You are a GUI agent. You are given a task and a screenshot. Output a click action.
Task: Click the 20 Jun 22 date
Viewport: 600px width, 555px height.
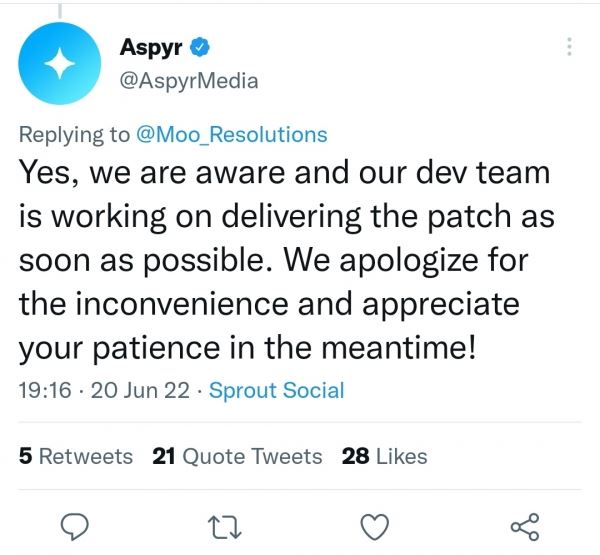click(x=140, y=390)
